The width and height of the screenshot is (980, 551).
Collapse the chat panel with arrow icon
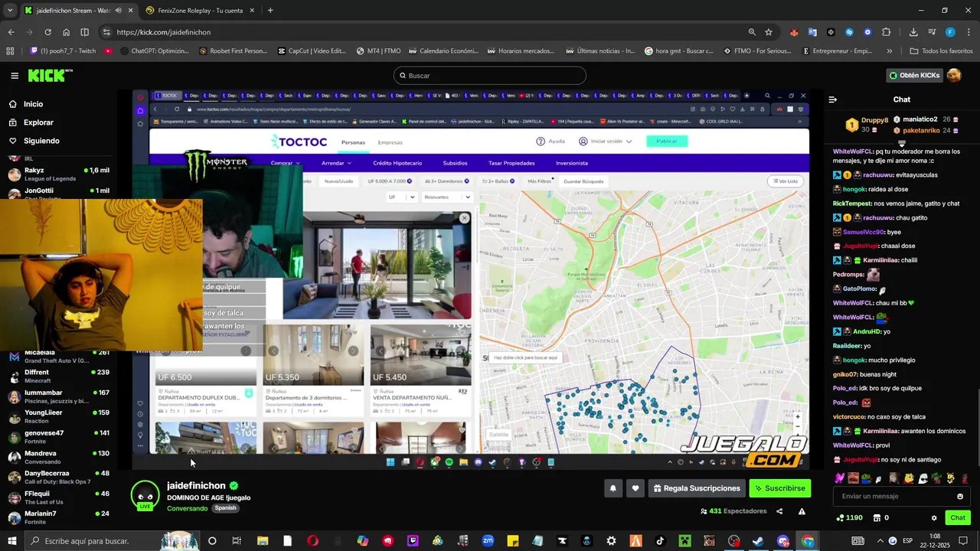pos(833,99)
